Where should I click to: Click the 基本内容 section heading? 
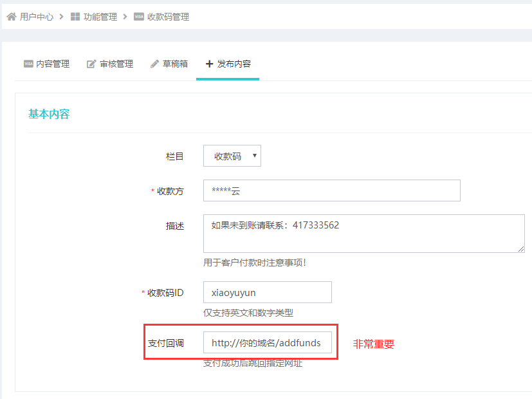[x=49, y=114]
